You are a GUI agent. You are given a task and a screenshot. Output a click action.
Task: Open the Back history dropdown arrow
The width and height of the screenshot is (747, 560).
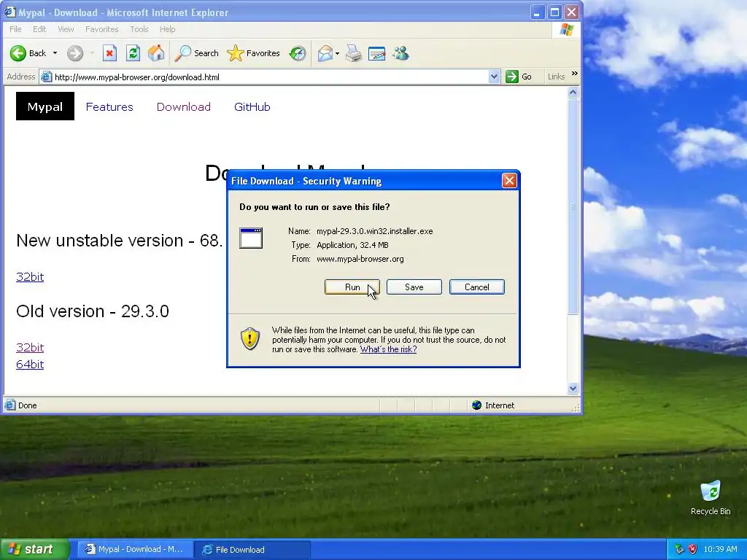click(x=55, y=53)
